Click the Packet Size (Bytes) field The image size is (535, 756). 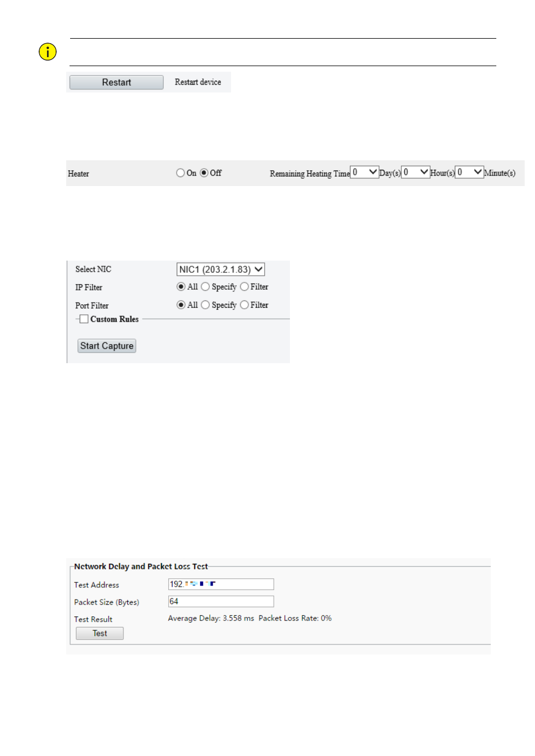coord(221,601)
